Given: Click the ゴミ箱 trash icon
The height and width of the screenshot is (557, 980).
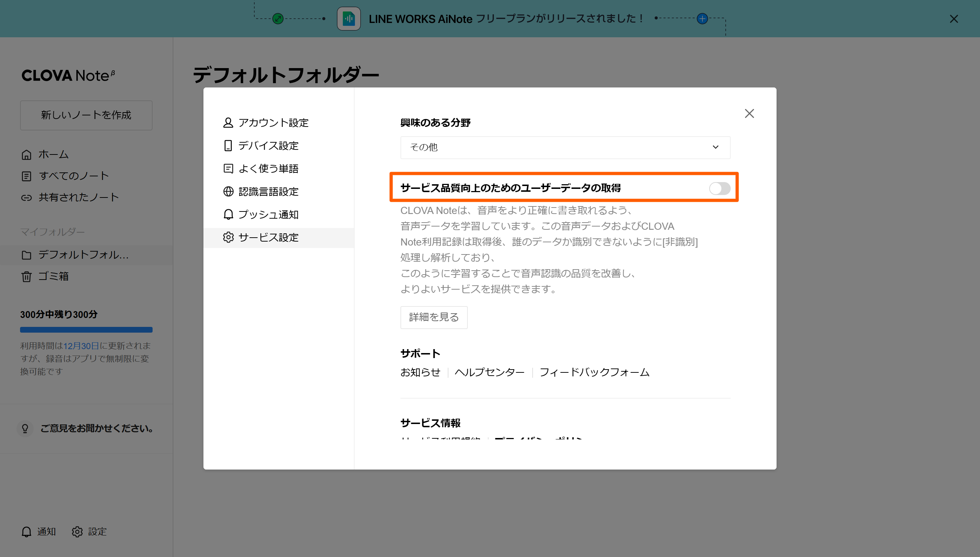Looking at the screenshot, I should click(27, 276).
